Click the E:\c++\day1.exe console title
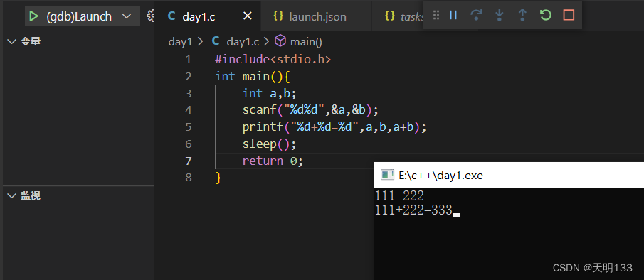 tap(440, 176)
